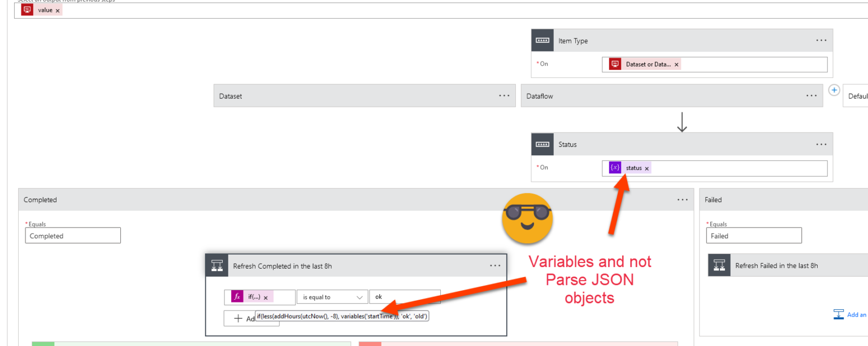Open the Item Type card ellipsis menu
868x346 pixels.
(821, 40)
